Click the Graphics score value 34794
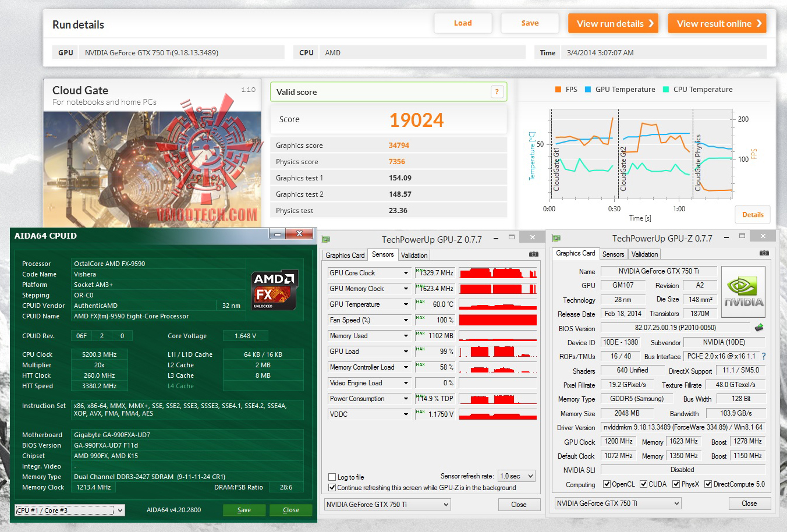 pyautogui.click(x=399, y=146)
